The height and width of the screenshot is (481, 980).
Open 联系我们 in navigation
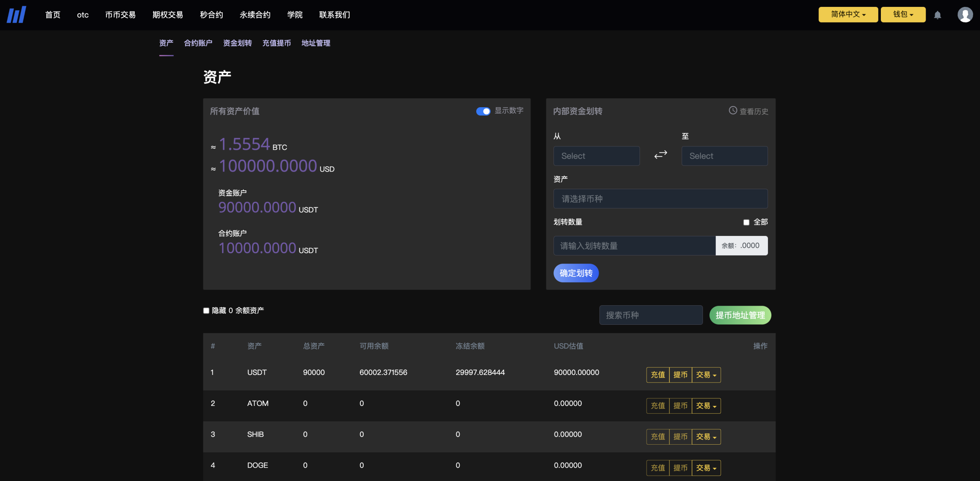335,15
